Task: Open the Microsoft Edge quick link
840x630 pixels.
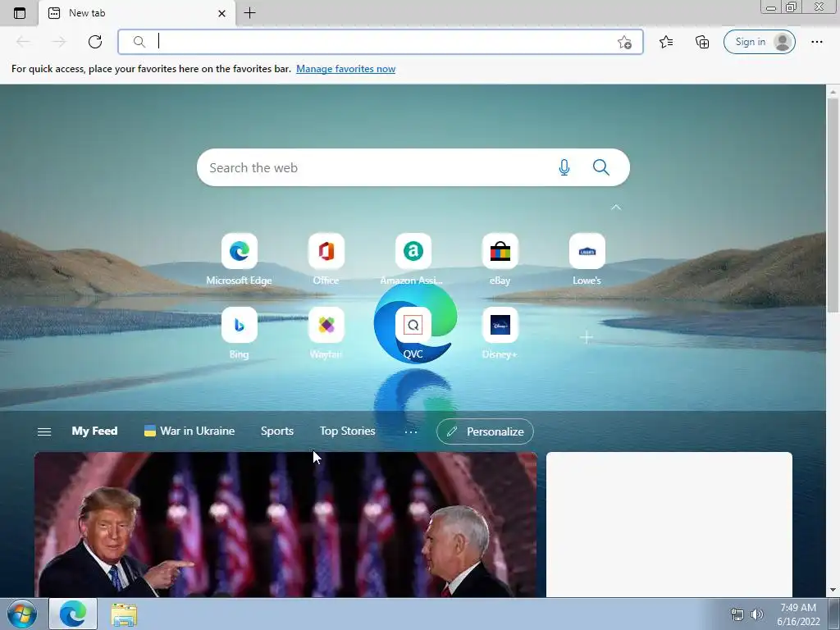Action: coord(240,259)
